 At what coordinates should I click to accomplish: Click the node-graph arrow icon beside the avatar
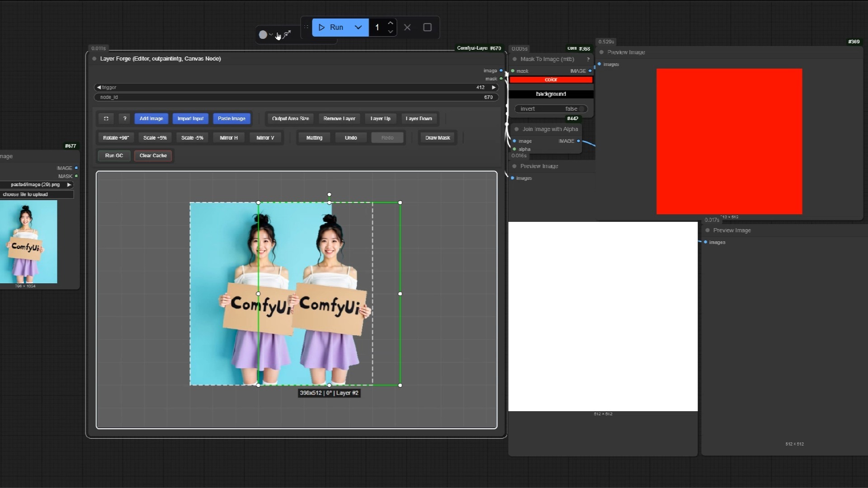click(287, 34)
